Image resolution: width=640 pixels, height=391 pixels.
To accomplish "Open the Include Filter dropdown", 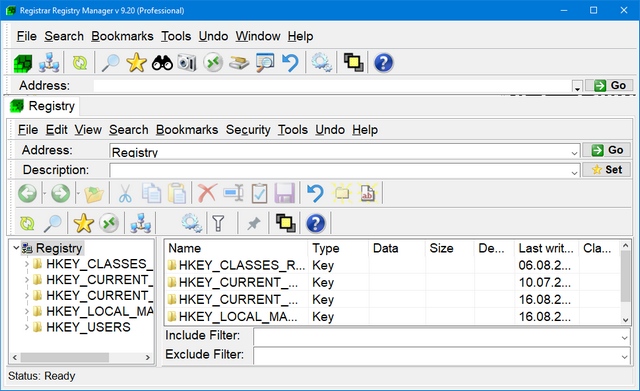I will tap(624, 338).
